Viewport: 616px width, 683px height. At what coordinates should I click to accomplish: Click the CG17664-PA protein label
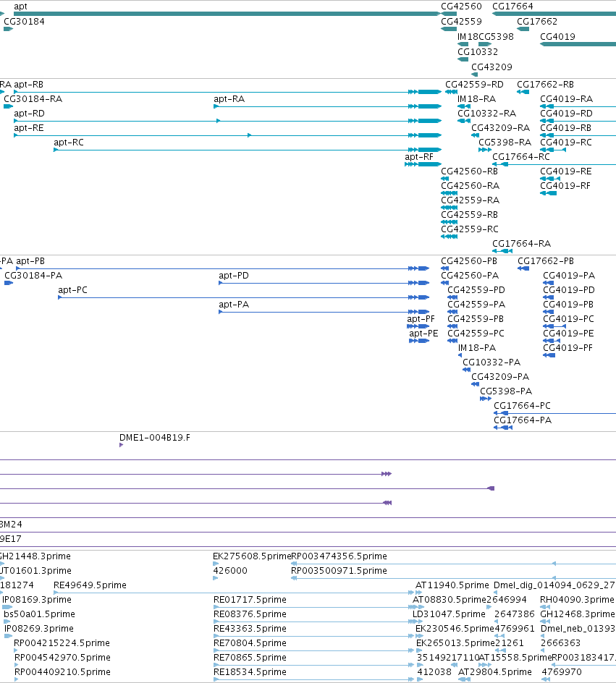pos(523,420)
